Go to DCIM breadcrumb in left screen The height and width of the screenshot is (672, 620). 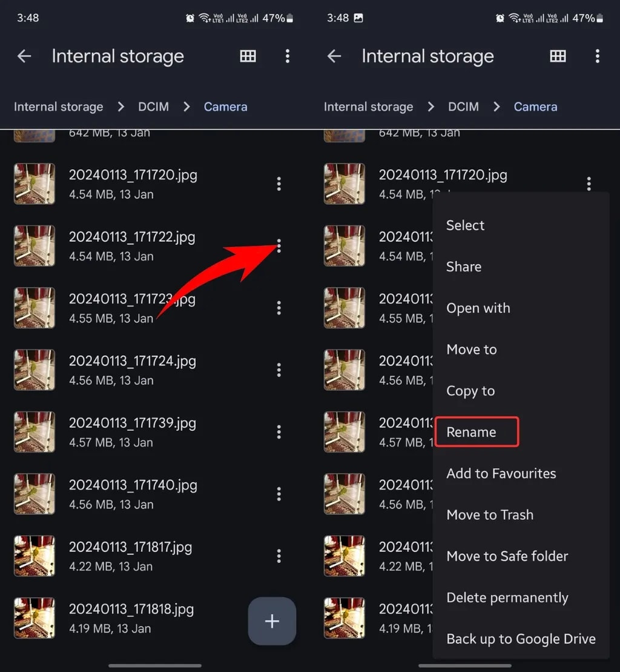(153, 107)
